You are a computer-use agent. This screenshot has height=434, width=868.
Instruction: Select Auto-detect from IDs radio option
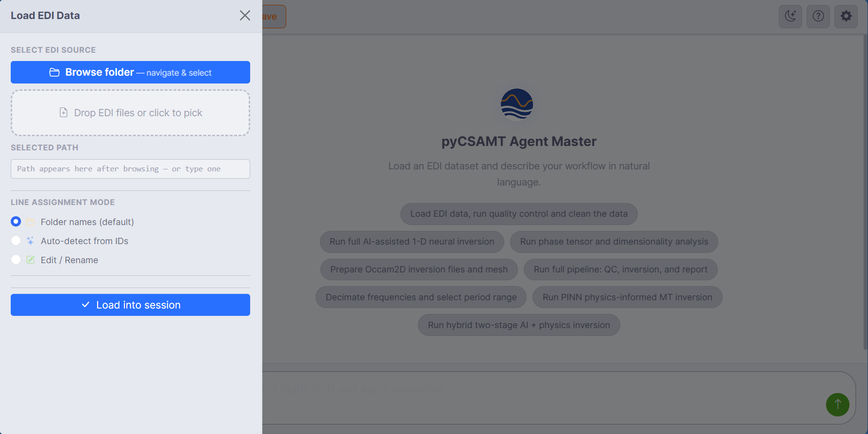(x=16, y=241)
